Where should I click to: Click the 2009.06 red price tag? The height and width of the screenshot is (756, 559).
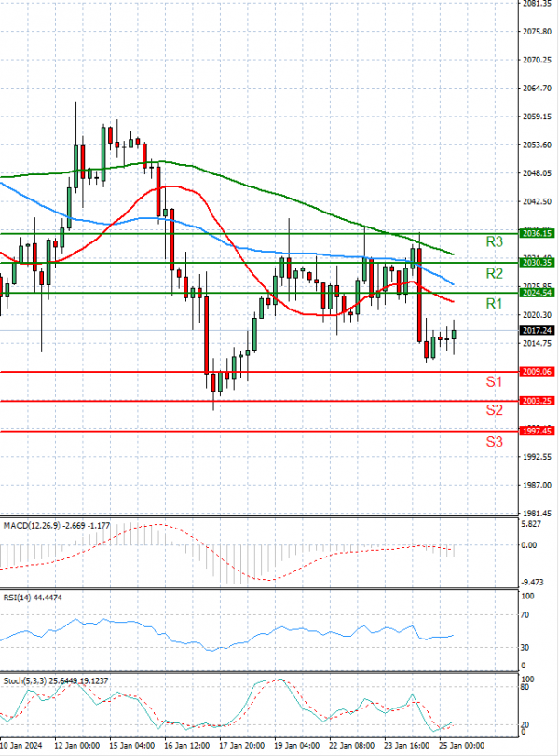coord(536,372)
